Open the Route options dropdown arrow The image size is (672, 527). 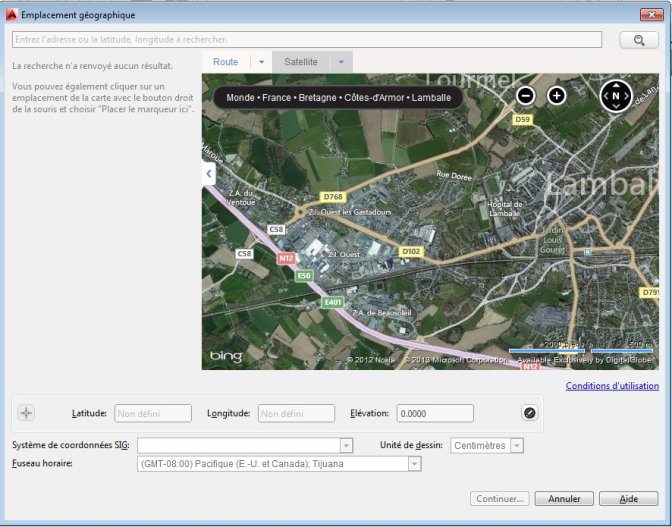click(261, 62)
